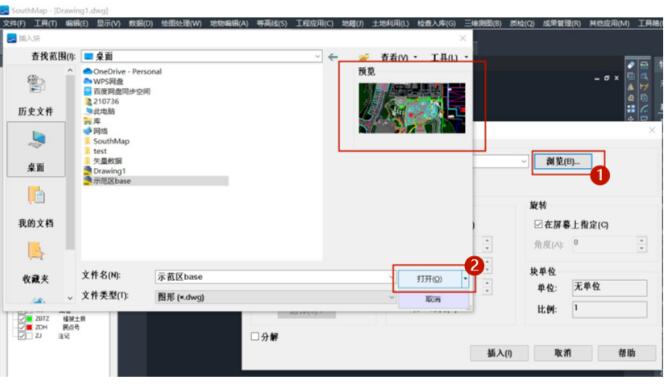Click the 比例 field
The width and height of the screenshot is (665, 385).
(609, 310)
